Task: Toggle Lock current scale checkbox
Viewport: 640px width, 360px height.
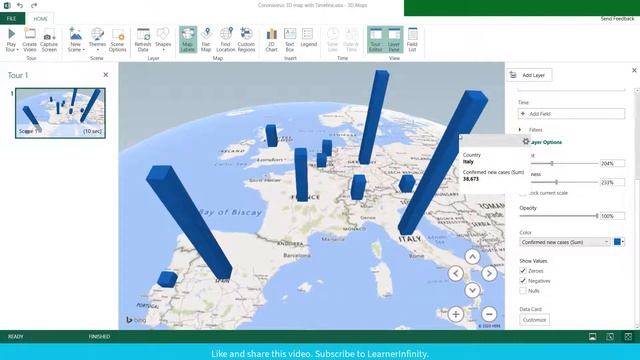Action: click(x=523, y=193)
